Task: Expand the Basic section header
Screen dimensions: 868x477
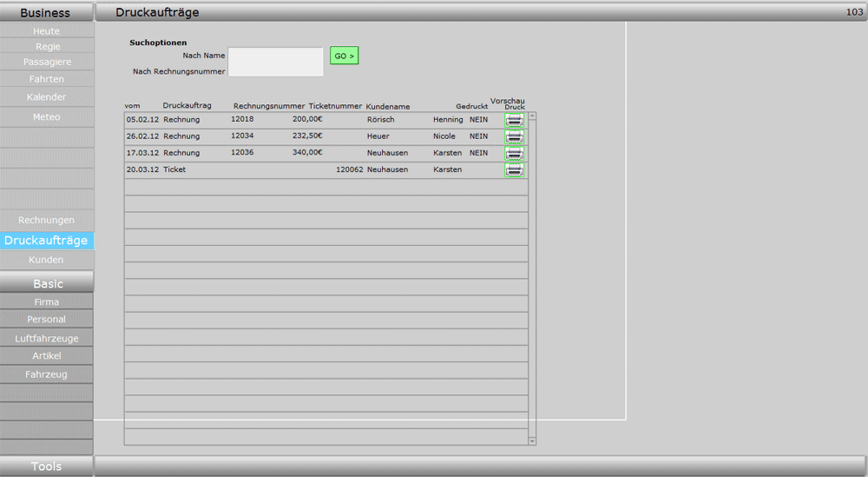Action: click(x=48, y=284)
